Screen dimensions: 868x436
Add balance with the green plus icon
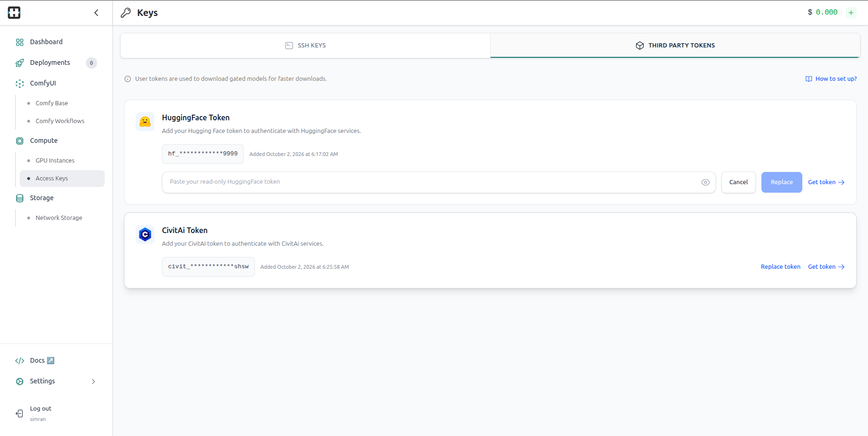pyautogui.click(x=851, y=13)
